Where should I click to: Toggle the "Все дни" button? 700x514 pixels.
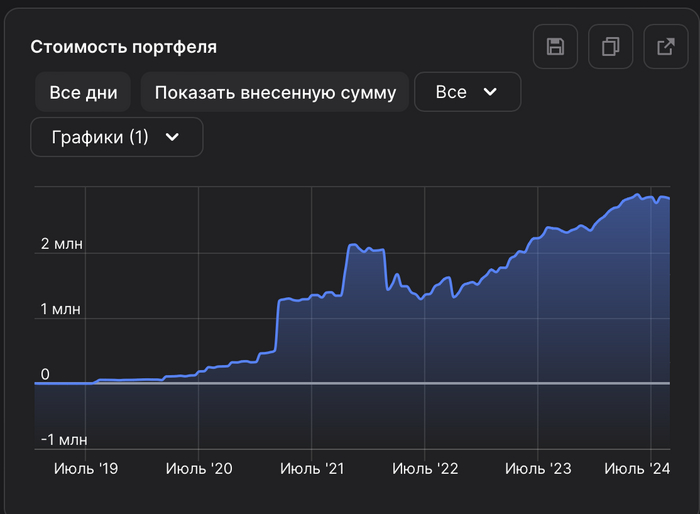pyautogui.click(x=83, y=93)
